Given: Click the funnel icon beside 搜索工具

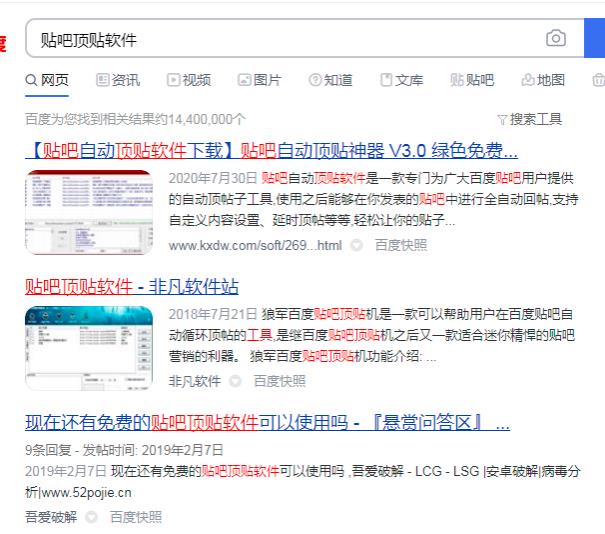Looking at the screenshot, I should (502, 120).
